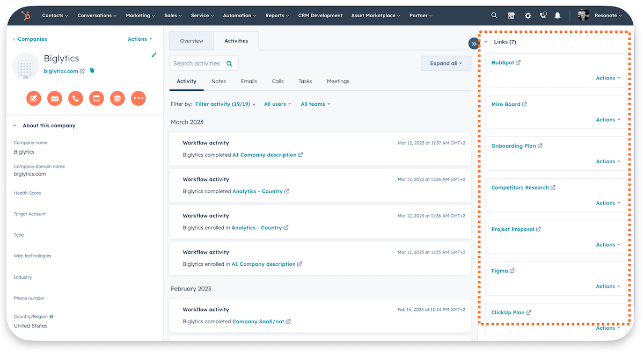644x356 pixels.
Task: Click the pencil edit icon near Biglytics
Action: (x=154, y=55)
